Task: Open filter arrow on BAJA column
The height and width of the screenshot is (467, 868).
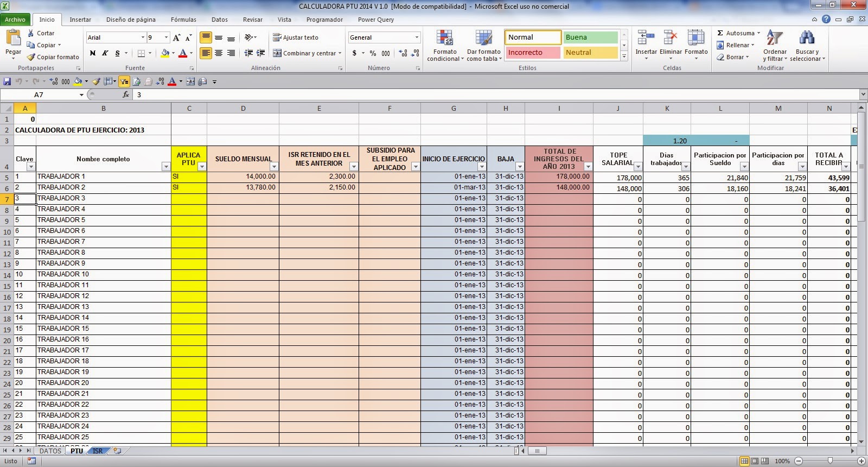Action: [520, 167]
